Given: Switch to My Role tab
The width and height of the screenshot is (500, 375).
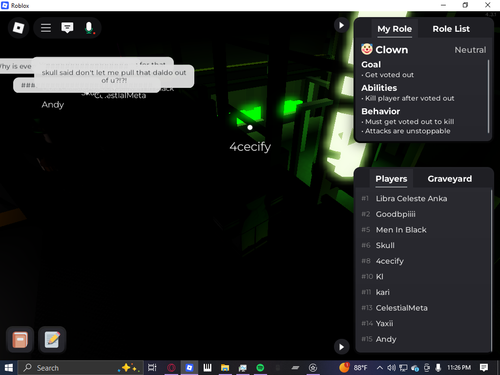Looking at the screenshot, I should pyautogui.click(x=394, y=29).
